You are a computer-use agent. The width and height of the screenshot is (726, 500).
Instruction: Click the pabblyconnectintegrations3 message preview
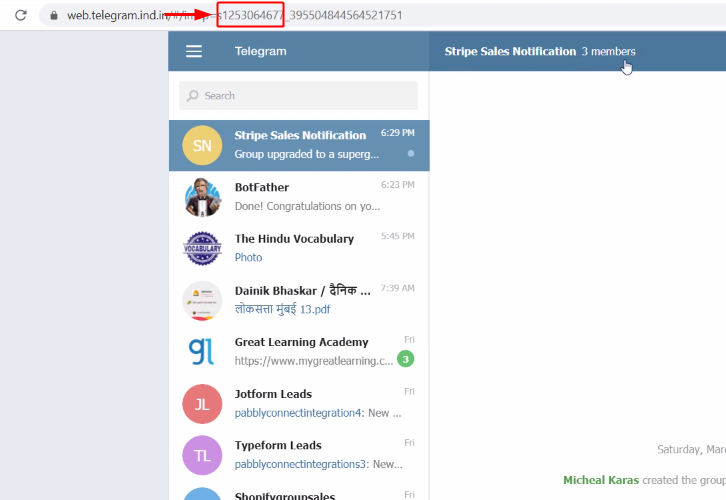click(319, 464)
